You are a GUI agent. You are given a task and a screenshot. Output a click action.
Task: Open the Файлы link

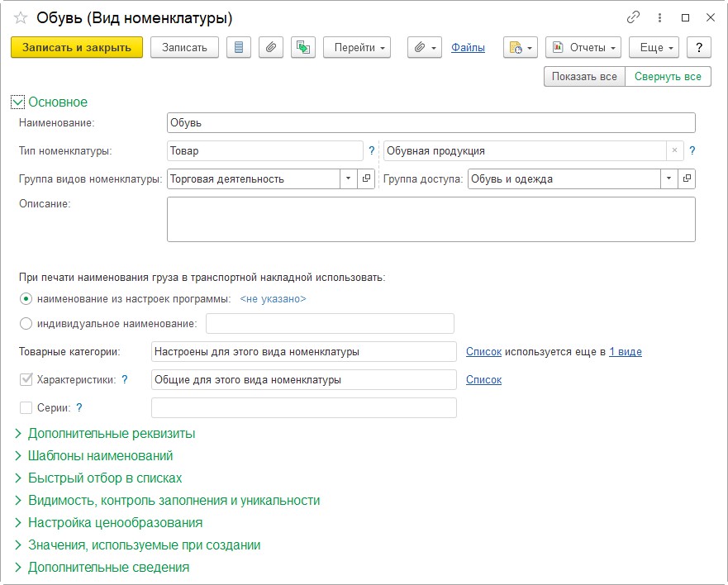pyautogui.click(x=468, y=48)
